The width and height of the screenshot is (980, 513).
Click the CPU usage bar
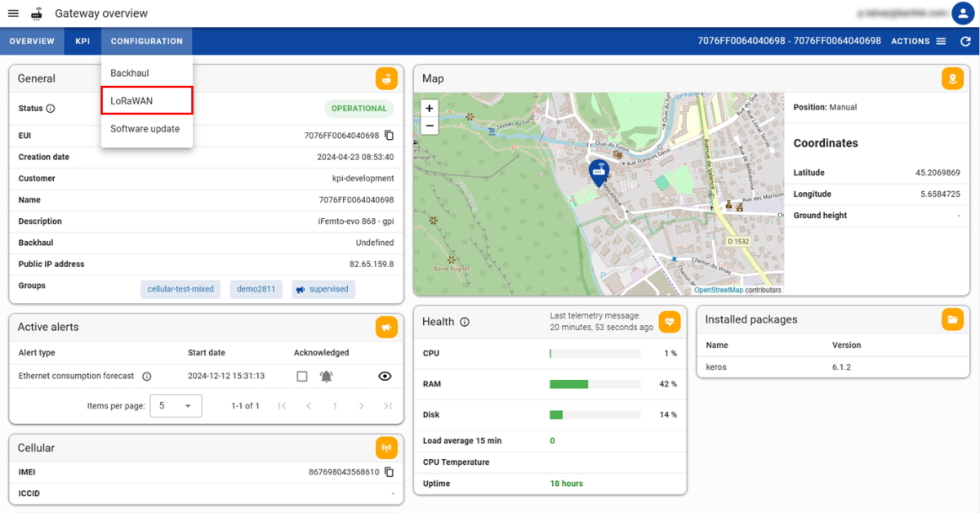pos(595,354)
